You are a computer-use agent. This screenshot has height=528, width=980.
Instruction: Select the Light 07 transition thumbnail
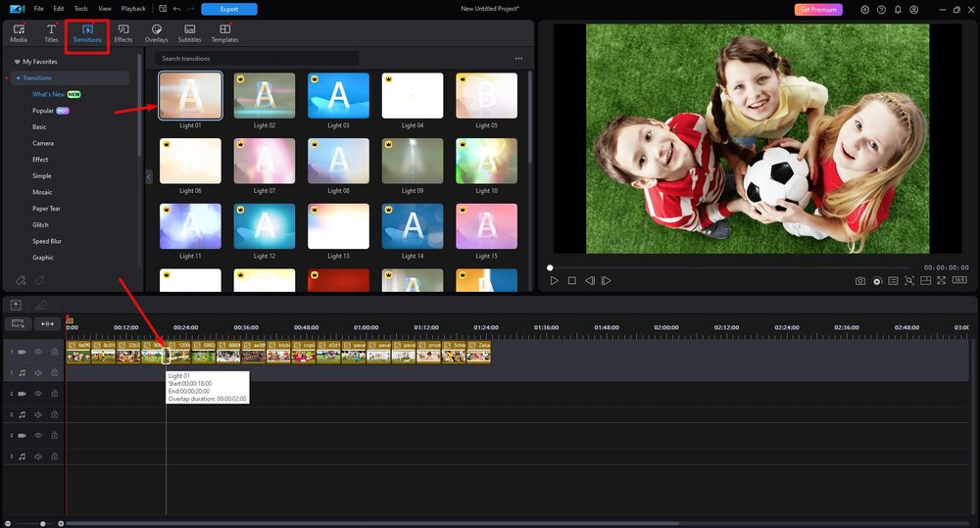(x=265, y=160)
